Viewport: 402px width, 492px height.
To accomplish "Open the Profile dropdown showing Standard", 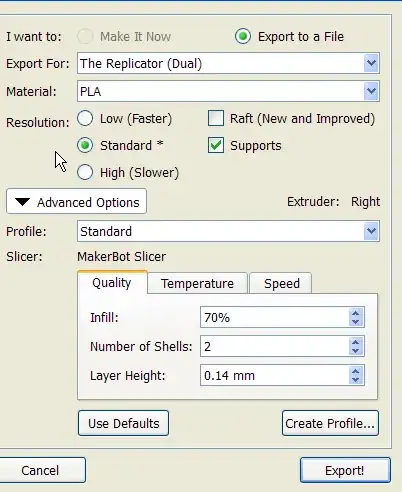I will tap(371, 231).
